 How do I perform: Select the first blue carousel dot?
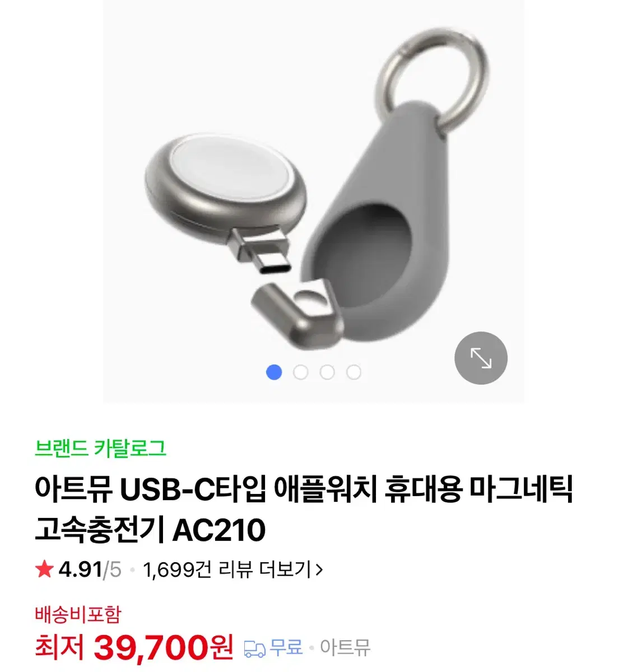point(274,372)
